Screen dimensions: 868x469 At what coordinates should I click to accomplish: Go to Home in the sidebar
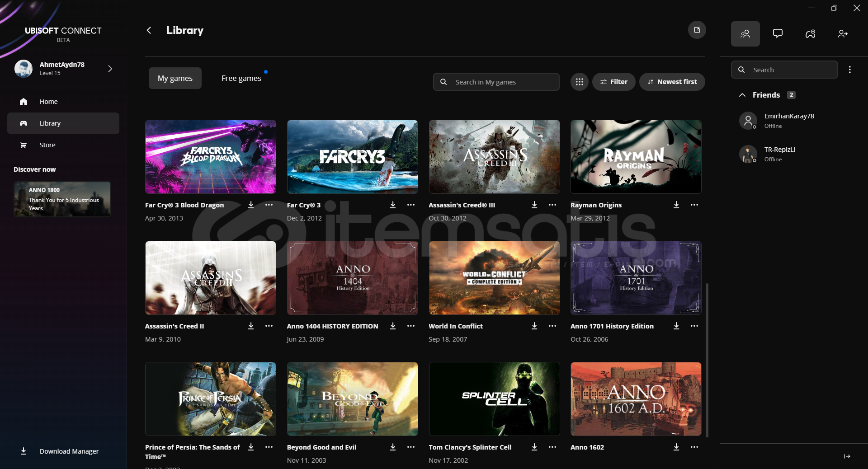point(63,102)
